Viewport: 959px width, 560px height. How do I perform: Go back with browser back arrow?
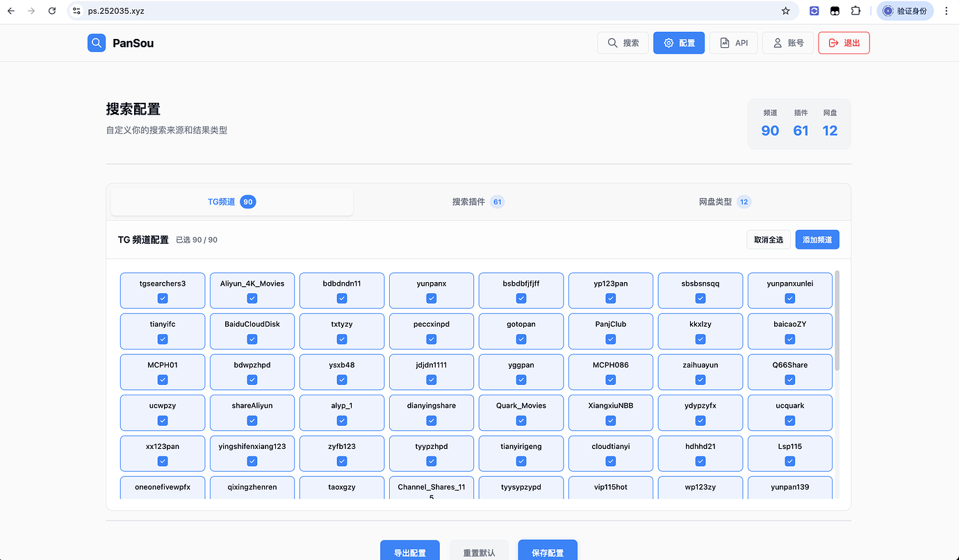click(11, 11)
